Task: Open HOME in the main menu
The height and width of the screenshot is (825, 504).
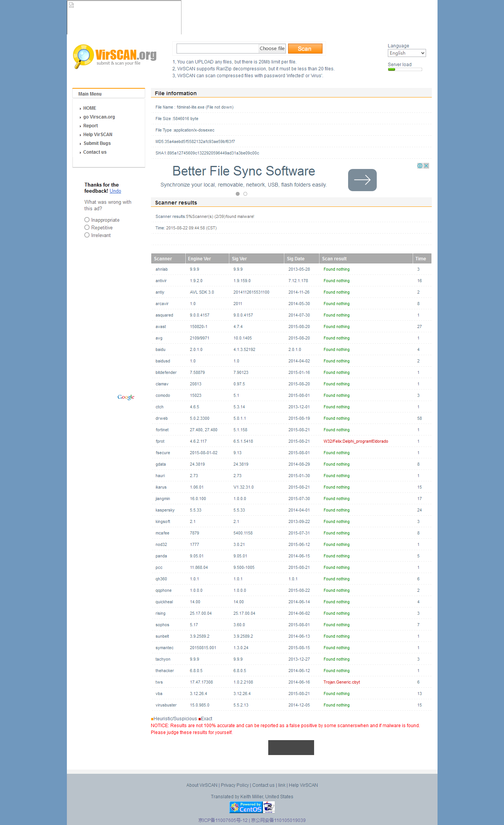Action: [x=90, y=108]
